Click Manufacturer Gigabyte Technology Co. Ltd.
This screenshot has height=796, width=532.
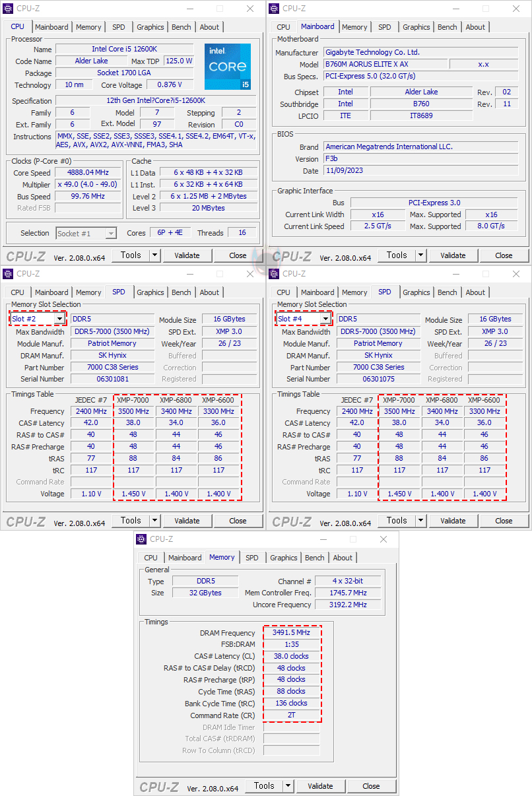420,53
